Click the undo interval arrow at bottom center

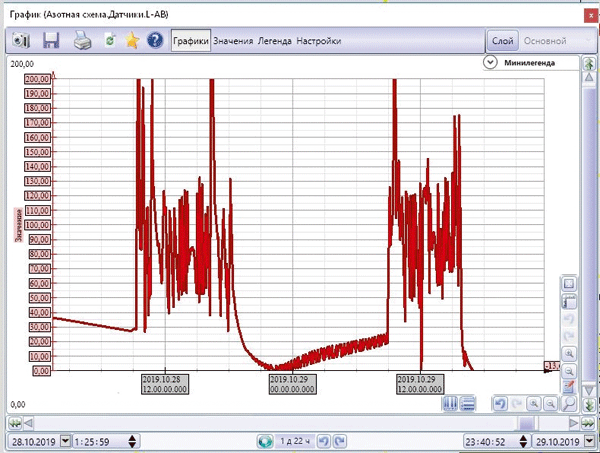(324, 441)
